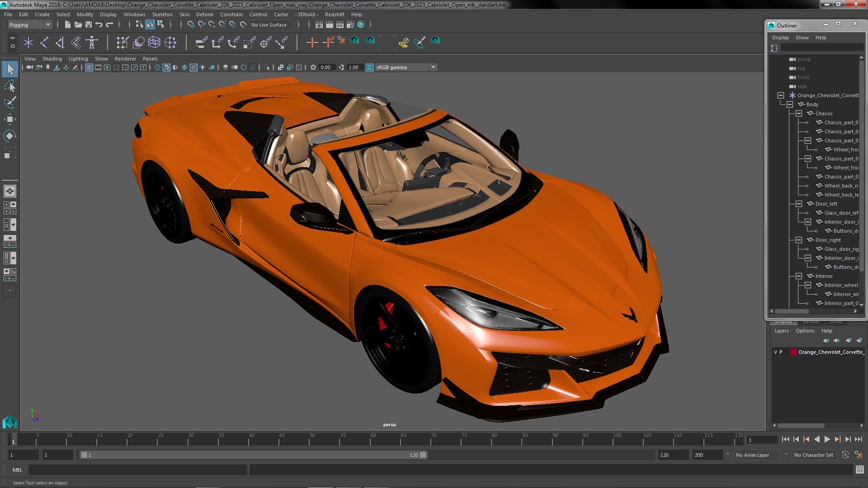The width and height of the screenshot is (868, 488).
Task: Collapse the Body node in Outliner
Action: tap(790, 104)
